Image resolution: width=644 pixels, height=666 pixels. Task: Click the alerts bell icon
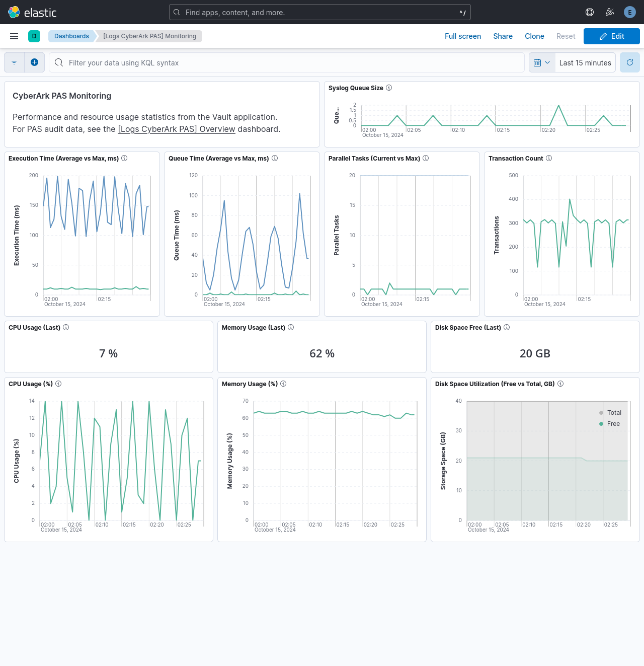pyautogui.click(x=609, y=12)
